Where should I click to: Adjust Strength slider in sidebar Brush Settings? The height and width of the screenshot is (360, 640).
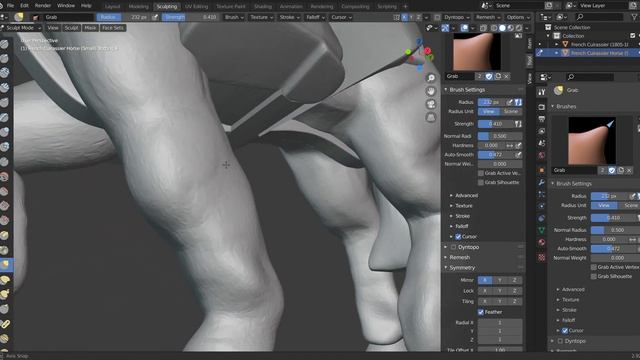pyautogui.click(x=496, y=124)
